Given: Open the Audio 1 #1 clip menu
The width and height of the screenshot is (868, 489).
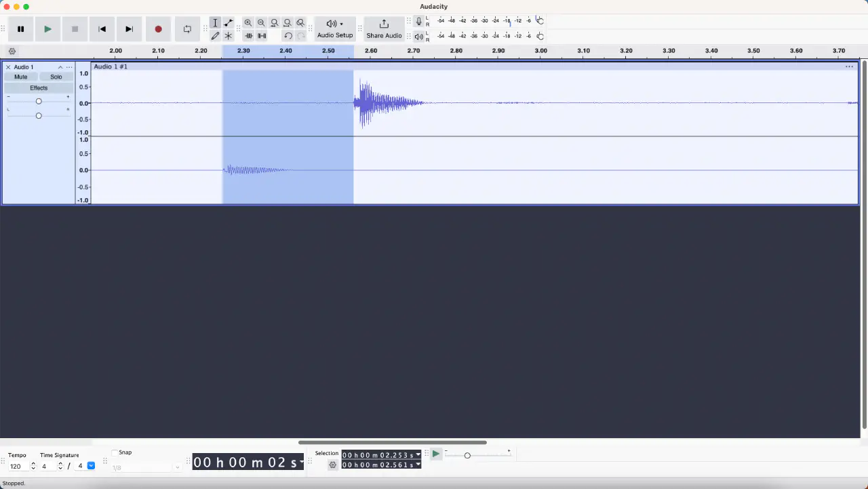Looking at the screenshot, I should (x=849, y=66).
